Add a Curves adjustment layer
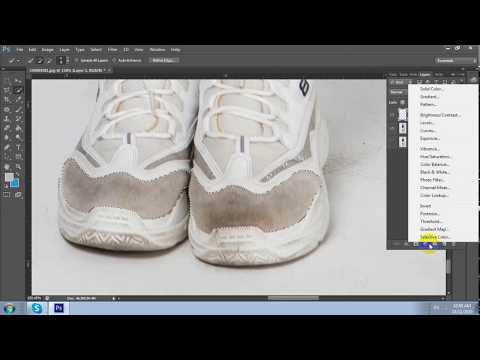 pos(428,131)
